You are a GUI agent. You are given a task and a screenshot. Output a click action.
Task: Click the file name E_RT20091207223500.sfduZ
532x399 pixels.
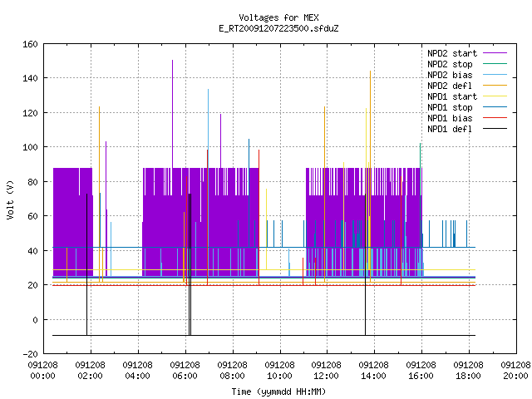tap(278, 28)
